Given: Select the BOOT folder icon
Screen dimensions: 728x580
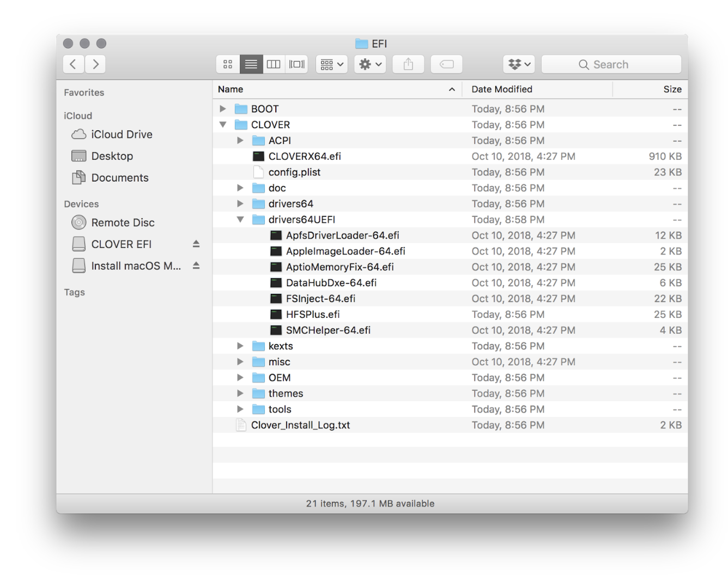Looking at the screenshot, I should click(x=241, y=109).
